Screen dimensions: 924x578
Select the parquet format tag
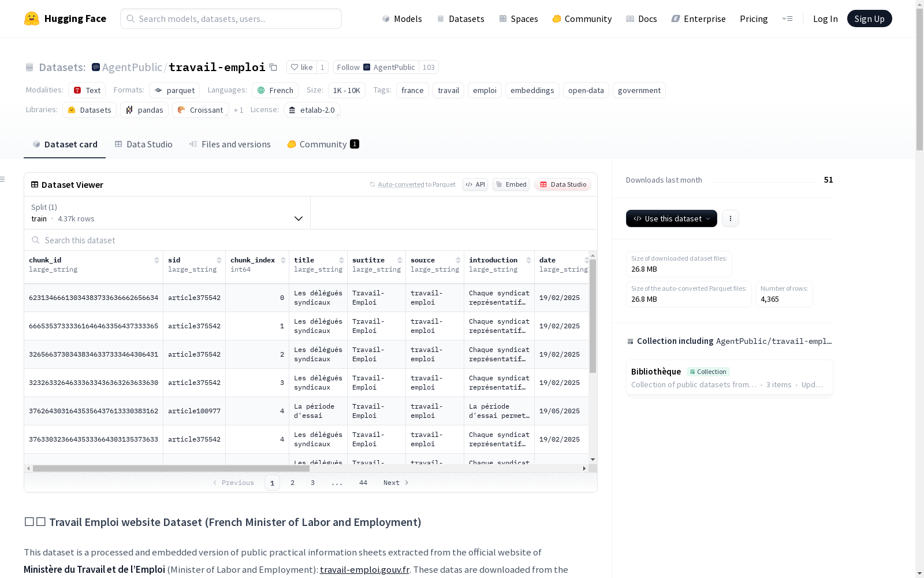coord(174,90)
